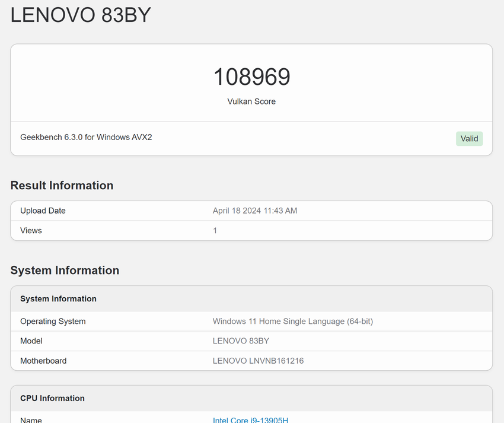Select the Motherboard row label

43,361
